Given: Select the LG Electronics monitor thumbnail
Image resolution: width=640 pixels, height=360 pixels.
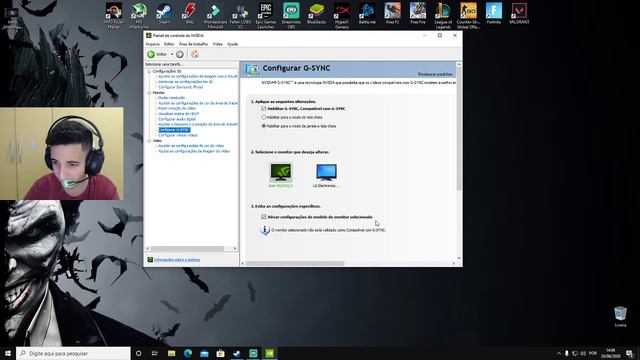Looking at the screenshot, I should click(326, 175).
